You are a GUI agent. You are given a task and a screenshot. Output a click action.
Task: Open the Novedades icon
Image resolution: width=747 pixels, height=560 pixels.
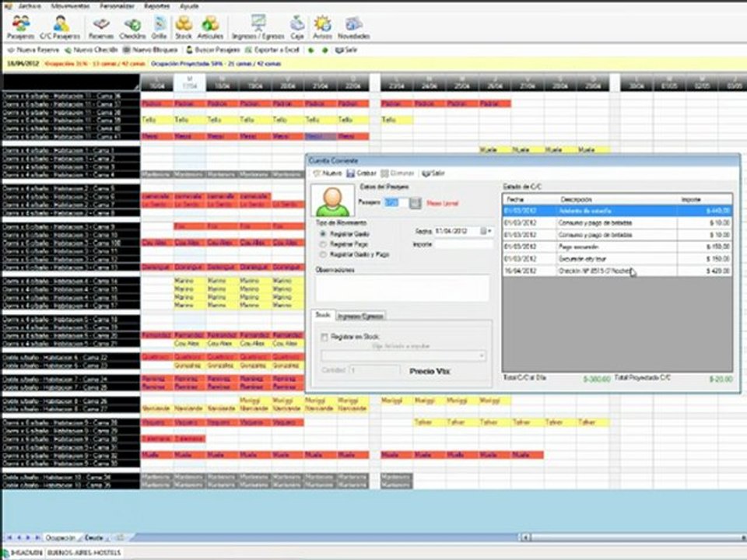pyautogui.click(x=354, y=27)
